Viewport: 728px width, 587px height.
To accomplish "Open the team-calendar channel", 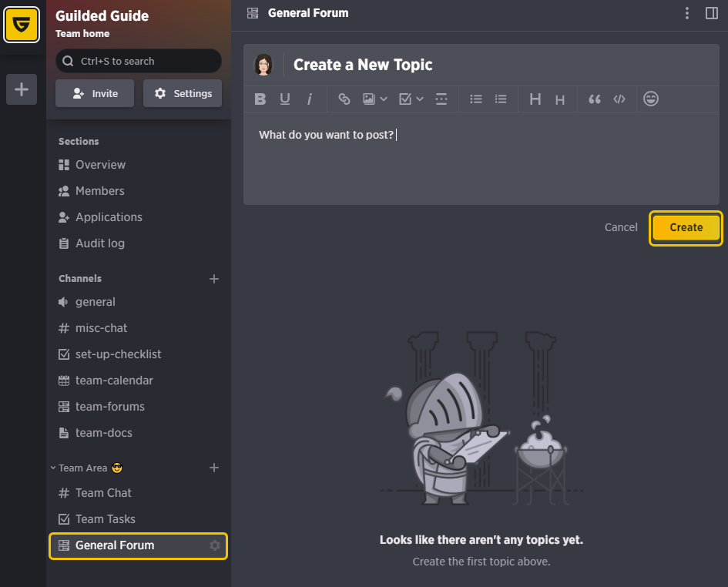I will click(114, 381).
